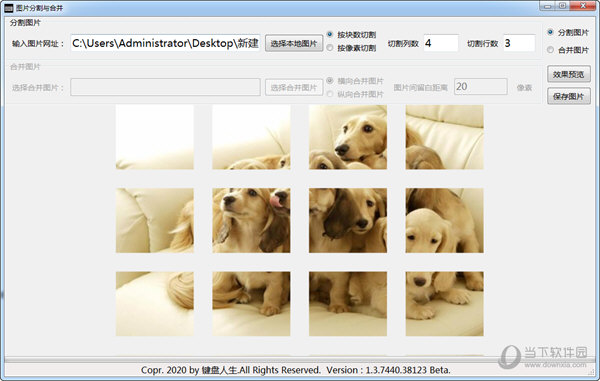Focus the 切割行数 field showing 3
Screen dimensions: 600x381
tap(519, 43)
